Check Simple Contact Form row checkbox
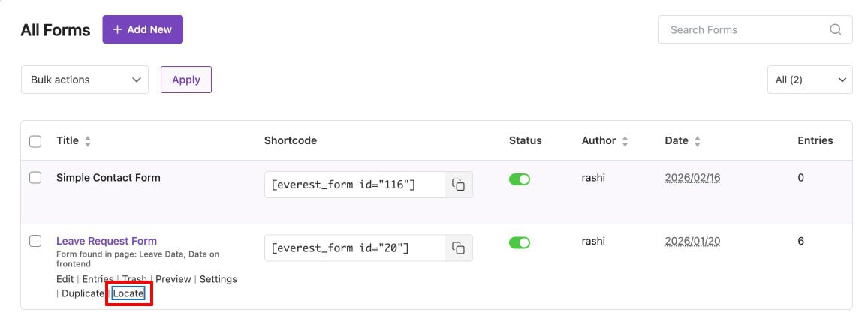 point(35,178)
